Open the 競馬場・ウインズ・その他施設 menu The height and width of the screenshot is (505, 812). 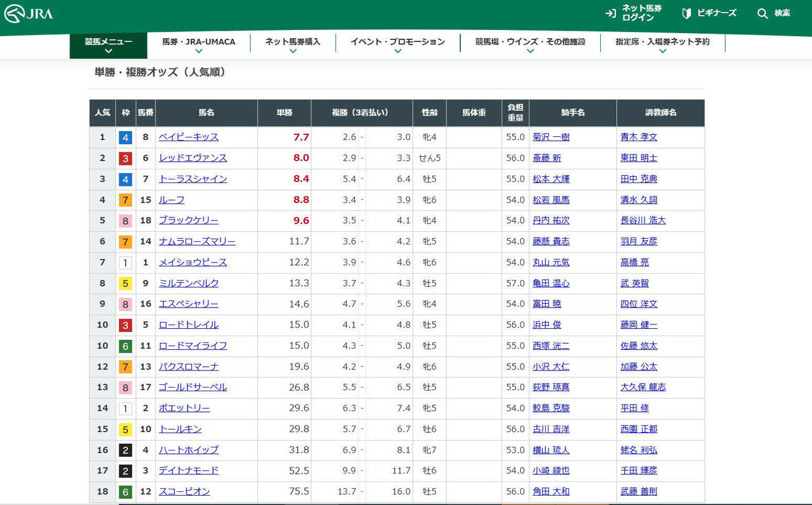530,46
